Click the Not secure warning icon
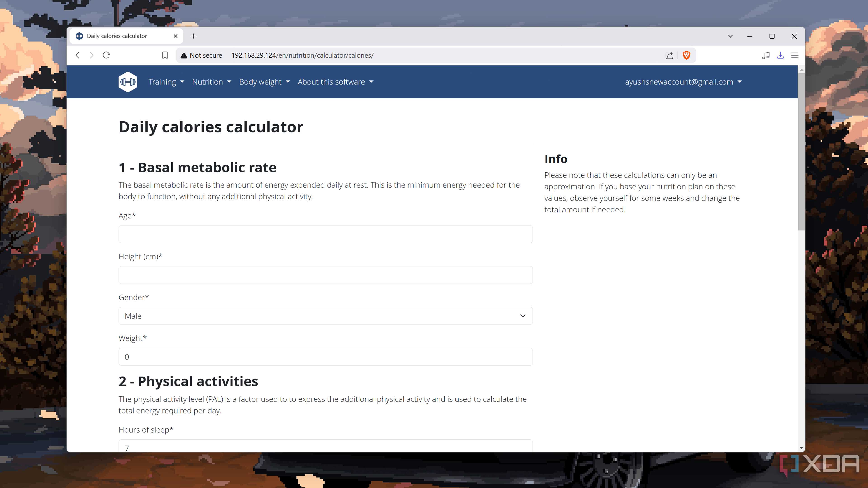The width and height of the screenshot is (868, 488). pos(184,56)
